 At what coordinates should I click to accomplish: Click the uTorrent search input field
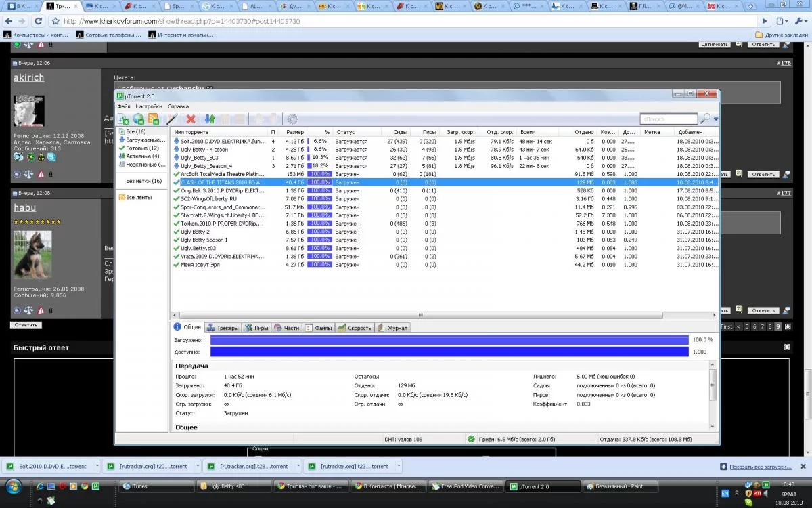click(x=668, y=119)
